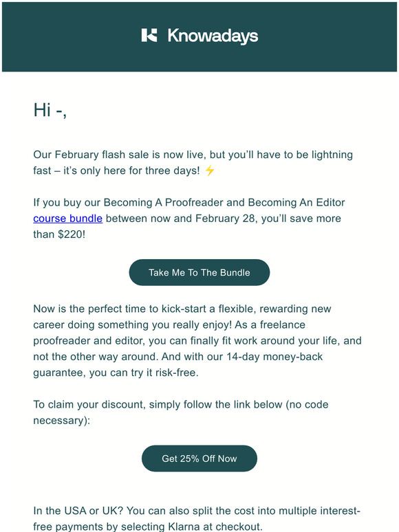Click the Take Me To The Bundle button
399x532 pixels.
click(x=199, y=272)
